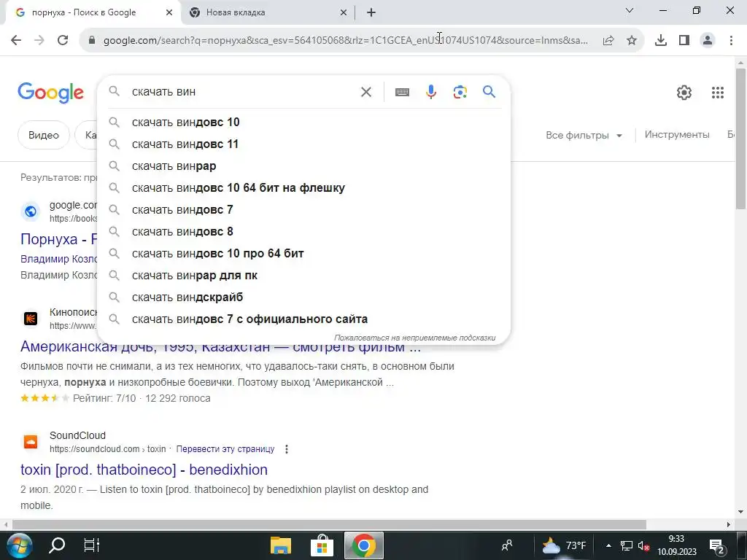Open the on-screen keyboard input tool
The height and width of the screenshot is (560, 747).
(x=402, y=92)
